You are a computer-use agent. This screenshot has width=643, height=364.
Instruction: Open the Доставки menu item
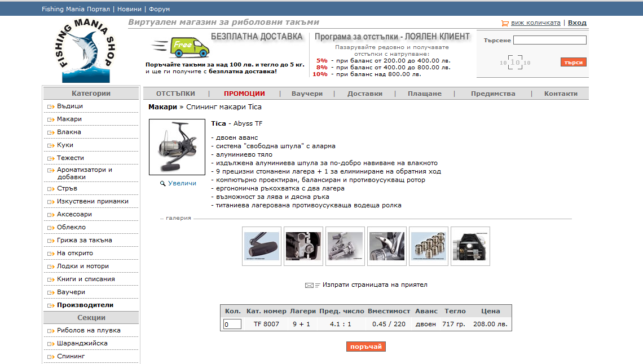point(364,94)
